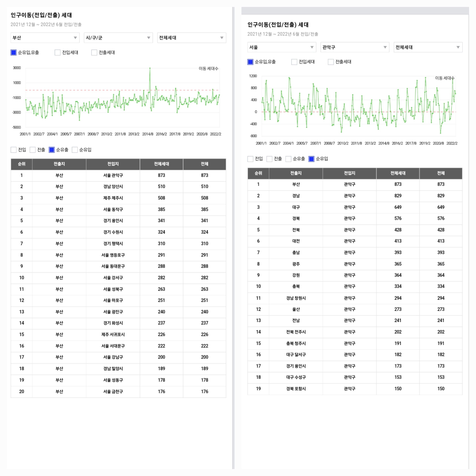Expand the 시/구/군 district dropdown
Image resolution: width=476 pixels, height=476 pixels.
(118, 38)
